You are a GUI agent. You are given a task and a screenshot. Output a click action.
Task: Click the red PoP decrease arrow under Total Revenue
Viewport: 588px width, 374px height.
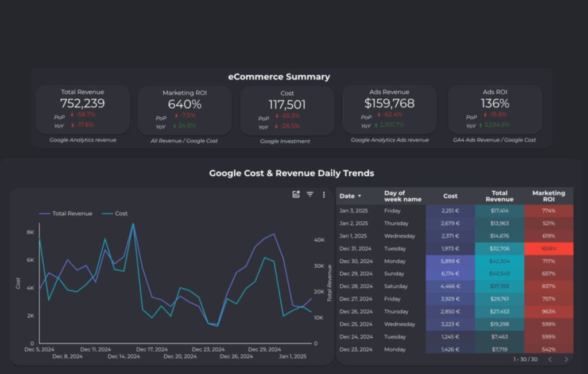pyautogui.click(x=71, y=114)
